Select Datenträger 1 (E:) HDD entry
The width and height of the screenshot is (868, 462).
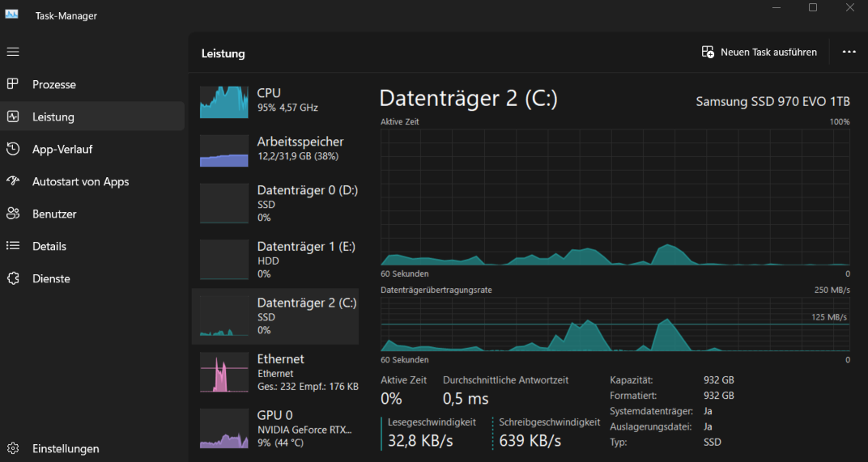[275, 260]
